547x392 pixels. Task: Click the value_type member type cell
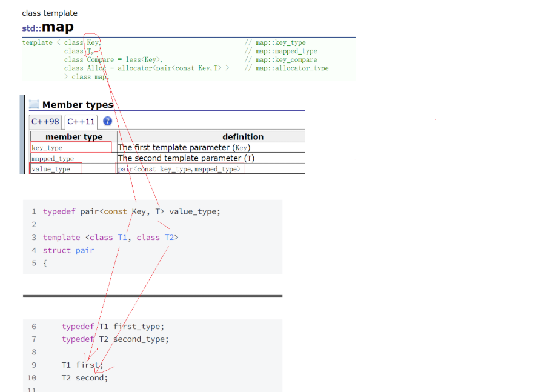click(x=74, y=169)
